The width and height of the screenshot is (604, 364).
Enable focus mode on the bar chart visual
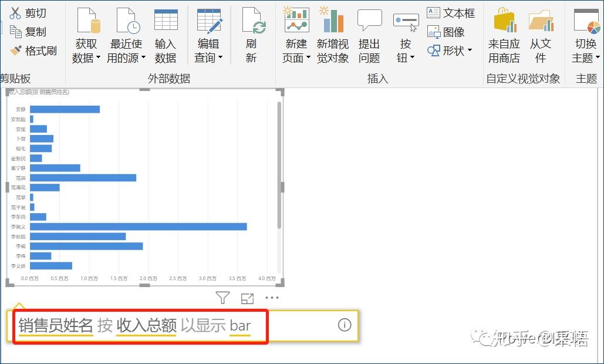click(x=247, y=298)
